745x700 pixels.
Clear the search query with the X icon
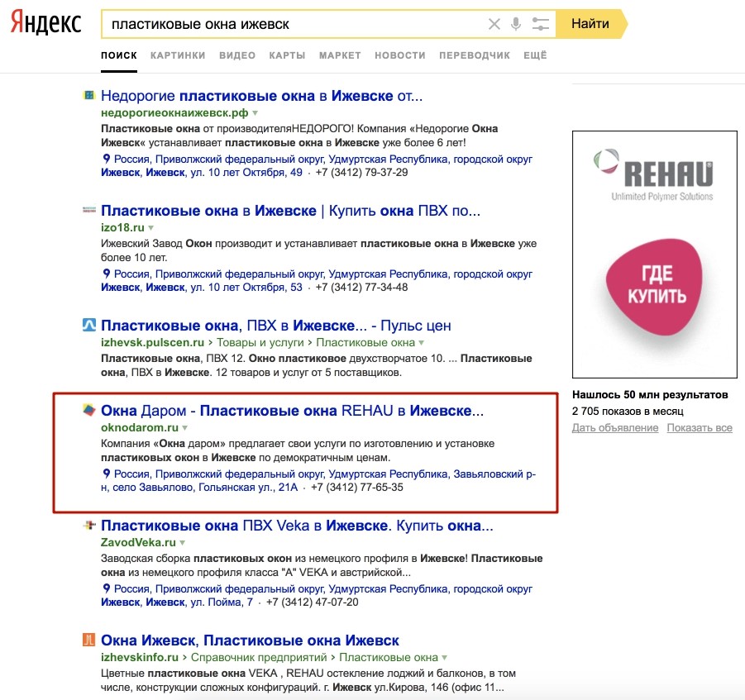point(494,24)
